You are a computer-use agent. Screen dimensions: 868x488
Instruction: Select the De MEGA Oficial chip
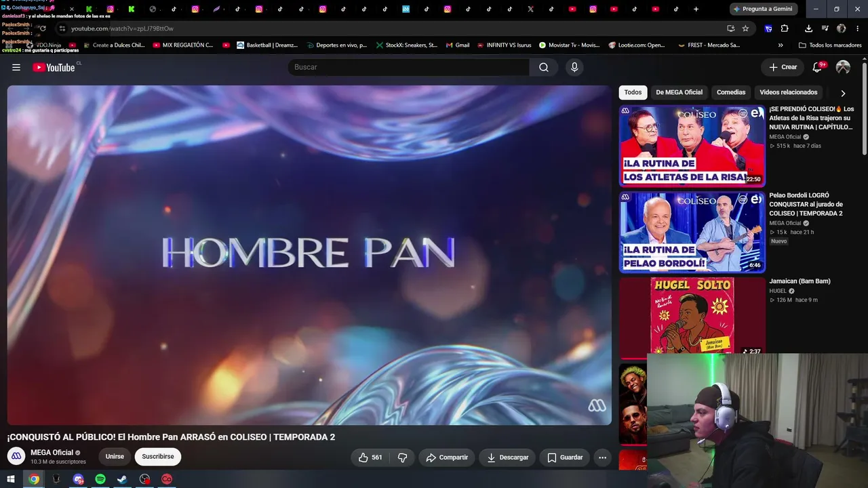[x=679, y=92]
